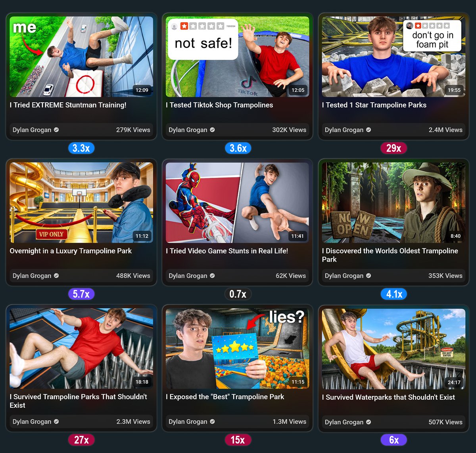Click verified checkmark on 302K Views card
This screenshot has height=453, width=476.
[212, 130]
